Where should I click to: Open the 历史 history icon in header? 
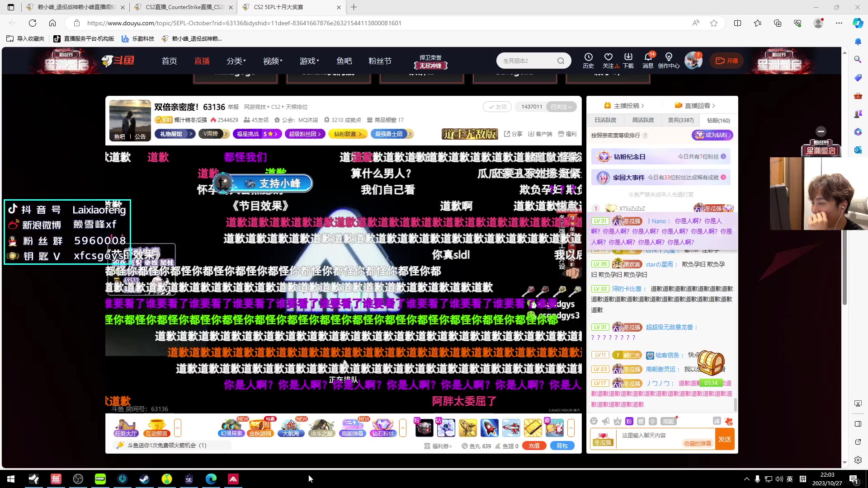pyautogui.click(x=588, y=60)
